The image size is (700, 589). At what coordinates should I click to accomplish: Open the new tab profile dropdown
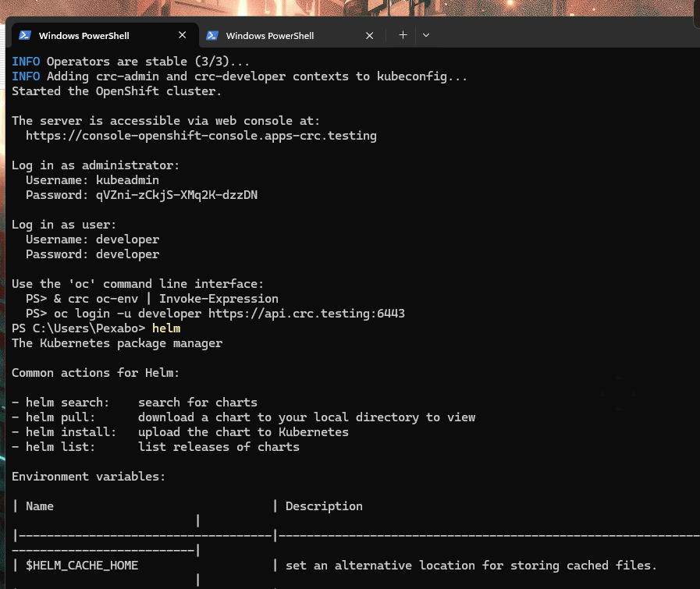pos(426,35)
